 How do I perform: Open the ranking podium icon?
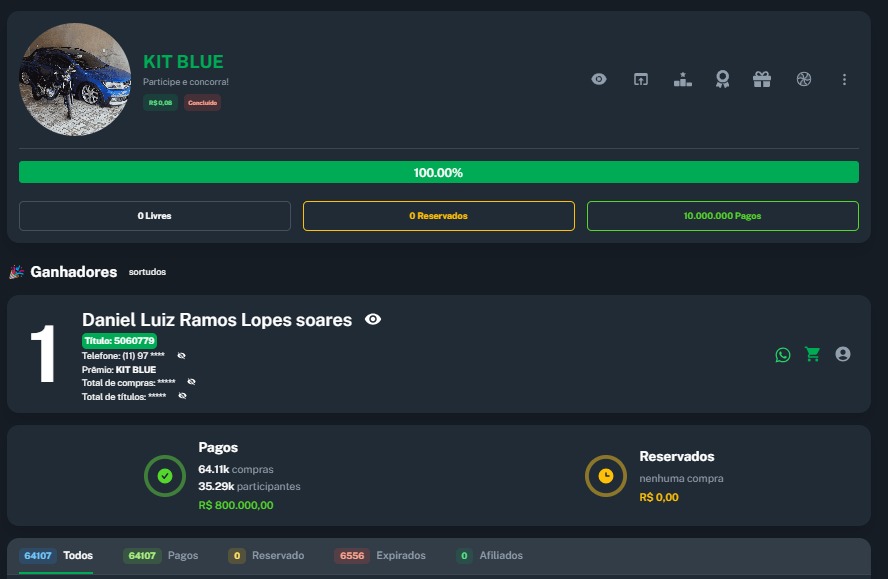pos(683,79)
